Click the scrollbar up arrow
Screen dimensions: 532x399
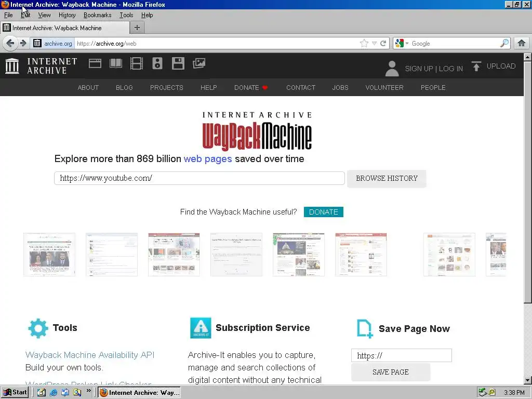[528, 57]
